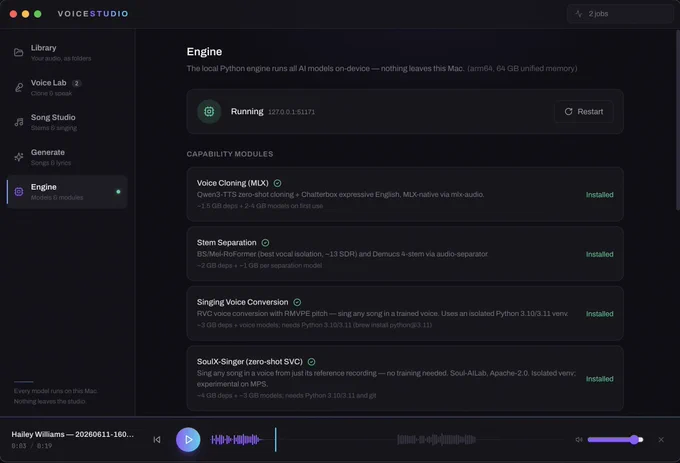Skip to start of track
The image size is (680, 463).
point(157,440)
